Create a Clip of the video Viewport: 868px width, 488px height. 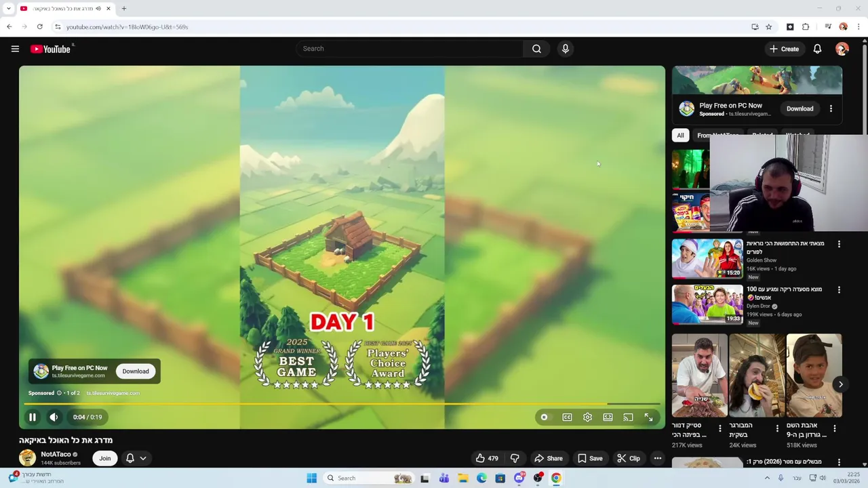629,458
